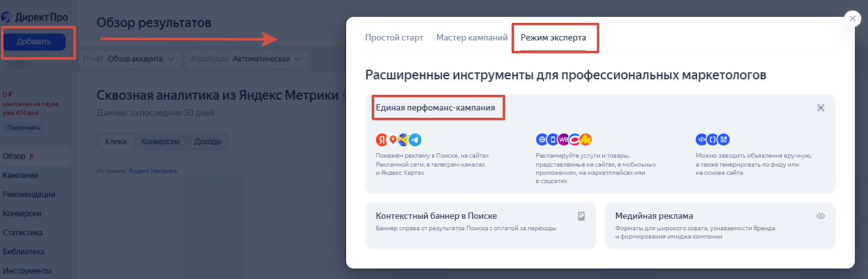Click the Добавить button in sidebar
The height and width of the screenshot is (279, 868).
[34, 42]
